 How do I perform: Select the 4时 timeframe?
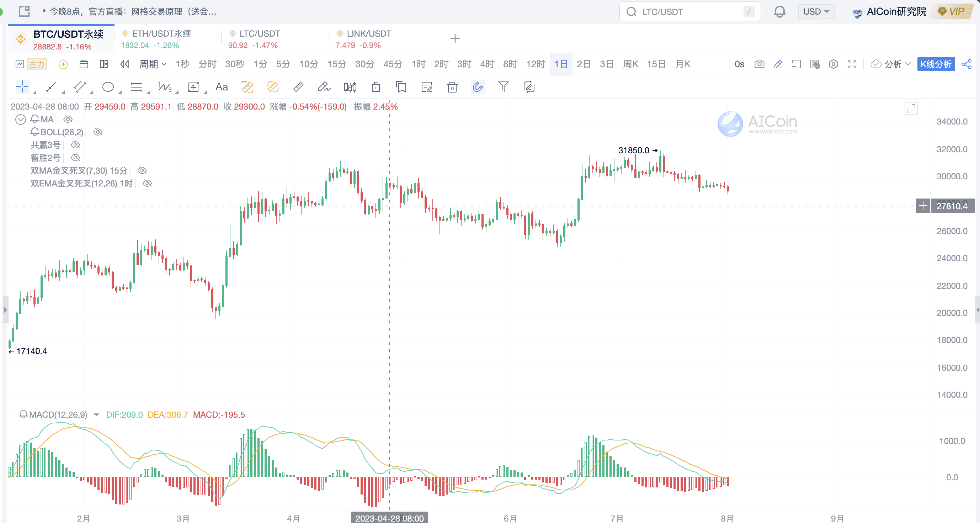[x=487, y=64]
